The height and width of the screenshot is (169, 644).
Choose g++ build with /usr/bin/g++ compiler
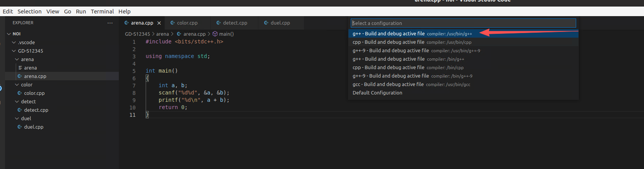[412, 34]
